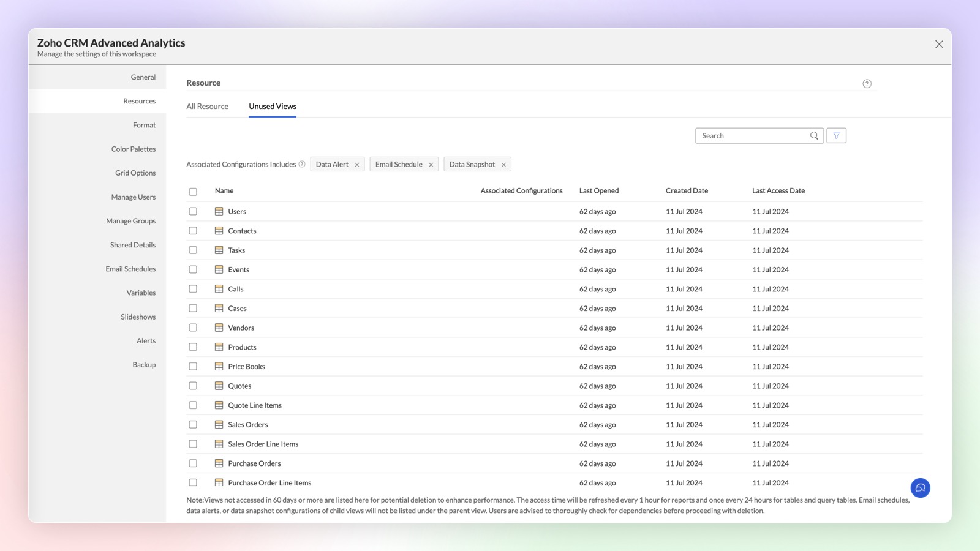Select the Tasks row checkbox
This screenshot has width=980, height=551.
pos(193,250)
